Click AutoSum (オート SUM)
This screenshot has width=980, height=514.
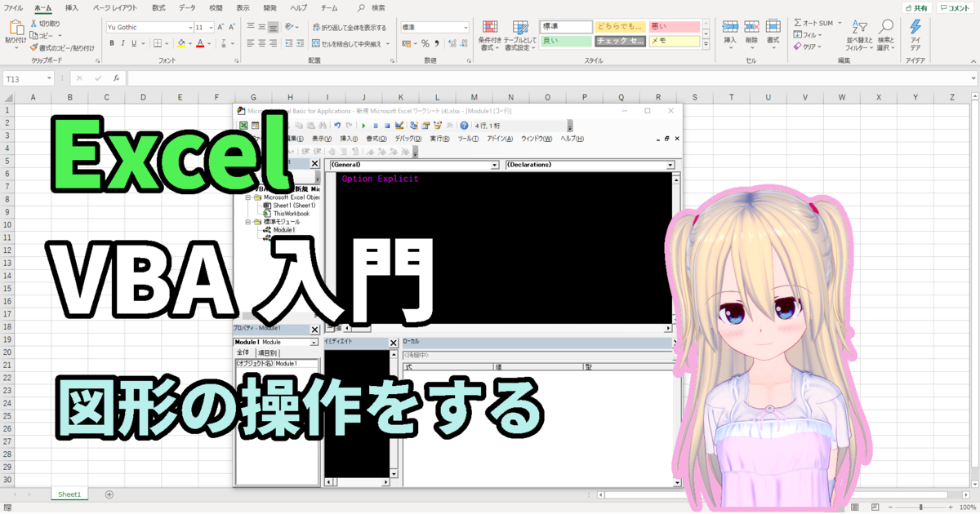coord(814,24)
